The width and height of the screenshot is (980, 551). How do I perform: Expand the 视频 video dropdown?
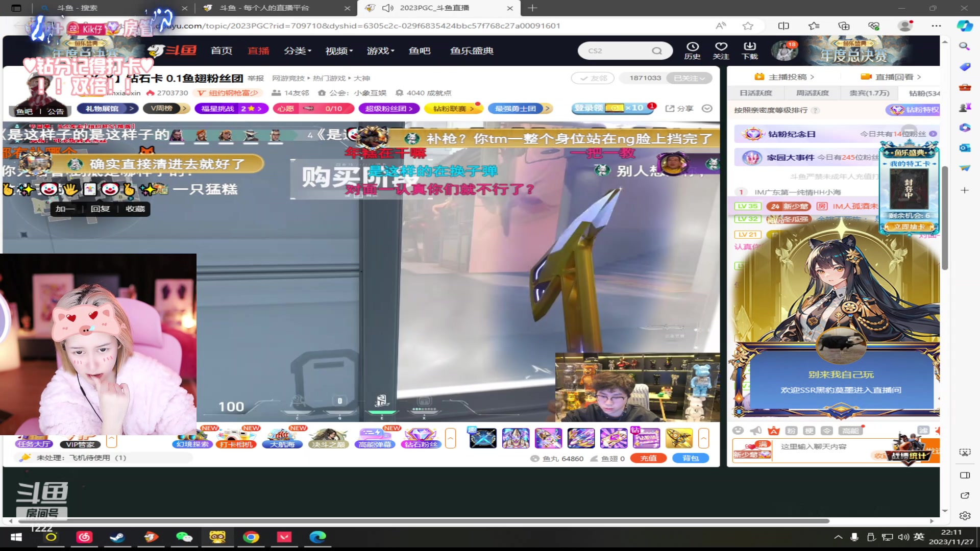(339, 51)
